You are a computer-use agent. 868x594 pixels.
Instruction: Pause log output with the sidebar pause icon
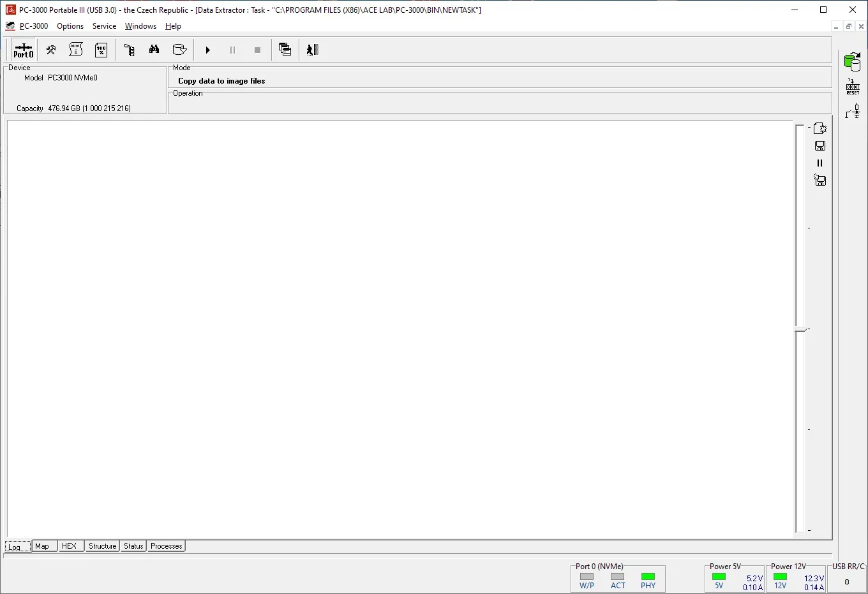[820, 163]
